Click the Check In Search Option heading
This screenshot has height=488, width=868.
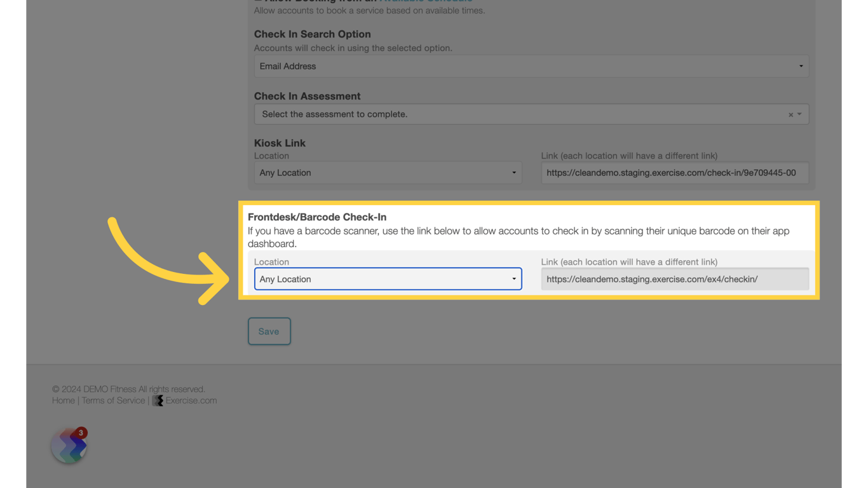(x=312, y=34)
